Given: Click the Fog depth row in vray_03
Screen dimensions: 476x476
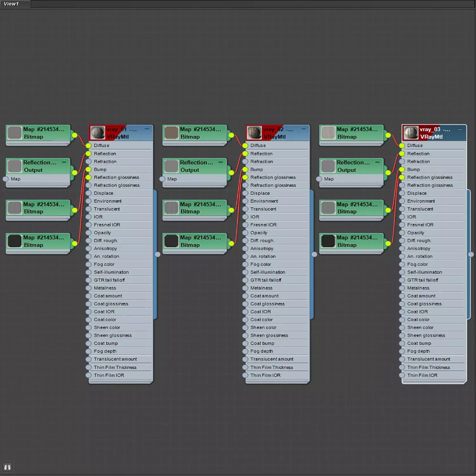Looking at the screenshot, I should point(434,351).
